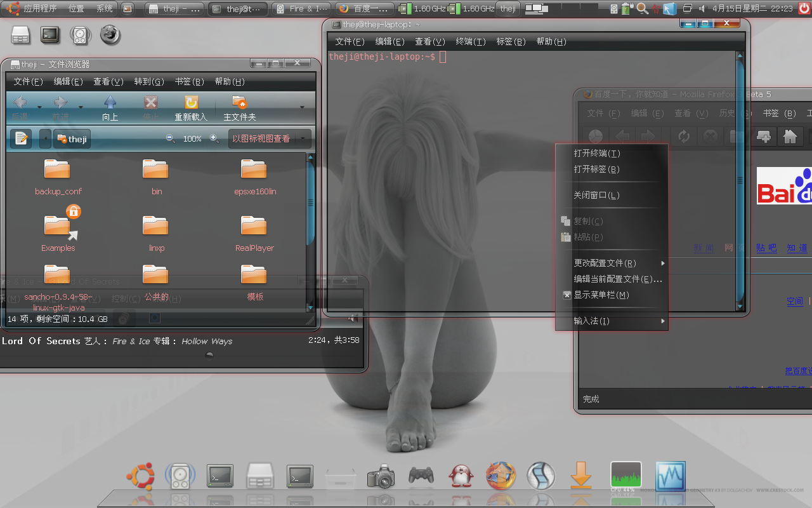The height and width of the screenshot is (508, 812).
Task: Expand 更改配置文件 submenu
Action: (612, 263)
